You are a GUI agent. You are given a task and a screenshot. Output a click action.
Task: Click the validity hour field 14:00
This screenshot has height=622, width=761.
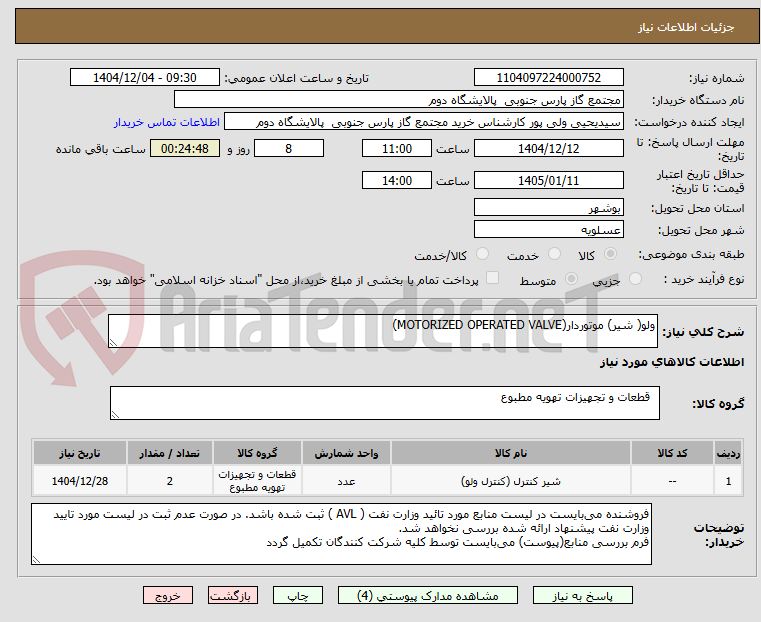click(x=397, y=180)
